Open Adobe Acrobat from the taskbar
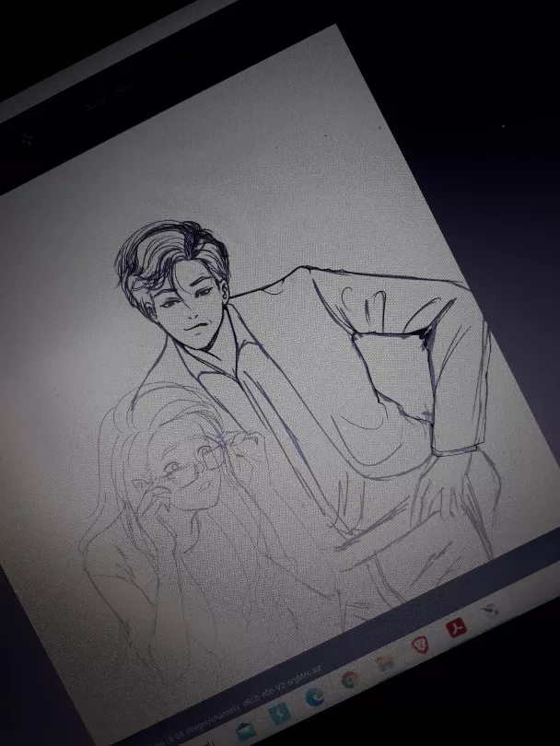The width and height of the screenshot is (560, 746). [x=456, y=628]
